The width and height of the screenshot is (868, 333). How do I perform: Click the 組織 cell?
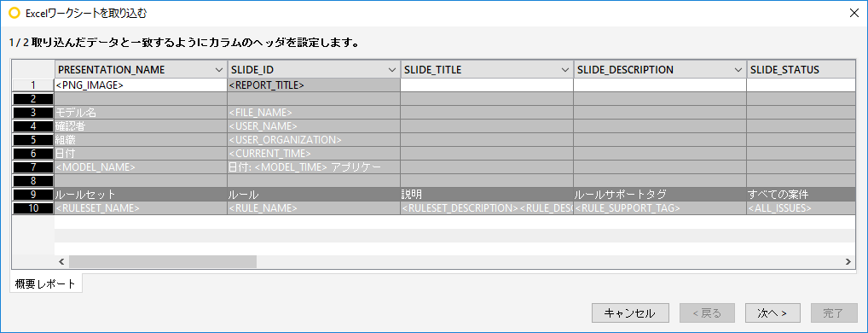pyautogui.click(x=141, y=140)
